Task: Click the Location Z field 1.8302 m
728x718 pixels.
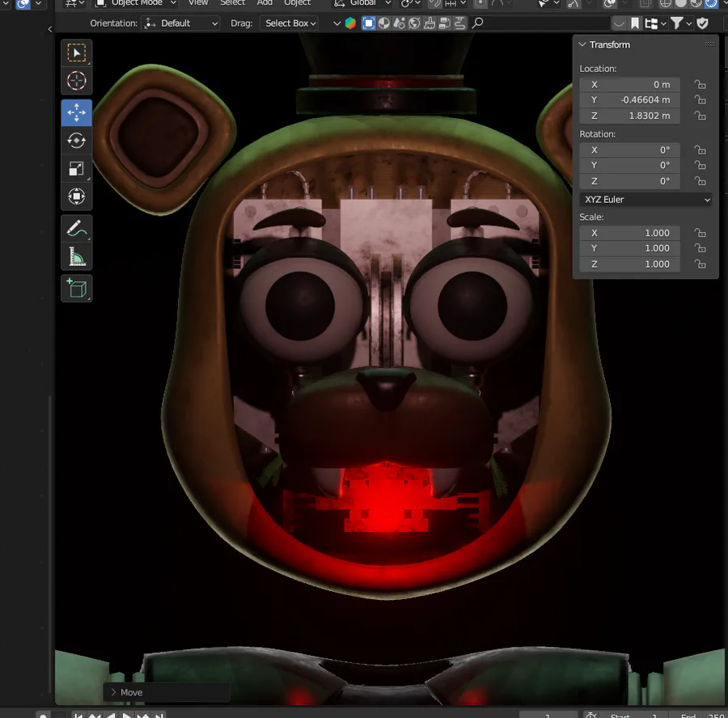Action: [x=629, y=116]
